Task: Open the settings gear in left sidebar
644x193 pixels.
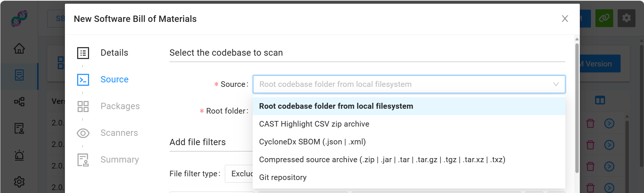Action: (x=19, y=181)
